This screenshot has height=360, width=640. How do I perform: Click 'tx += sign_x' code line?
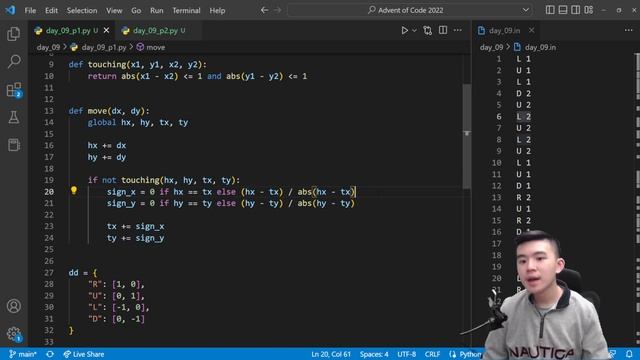[136, 226]
